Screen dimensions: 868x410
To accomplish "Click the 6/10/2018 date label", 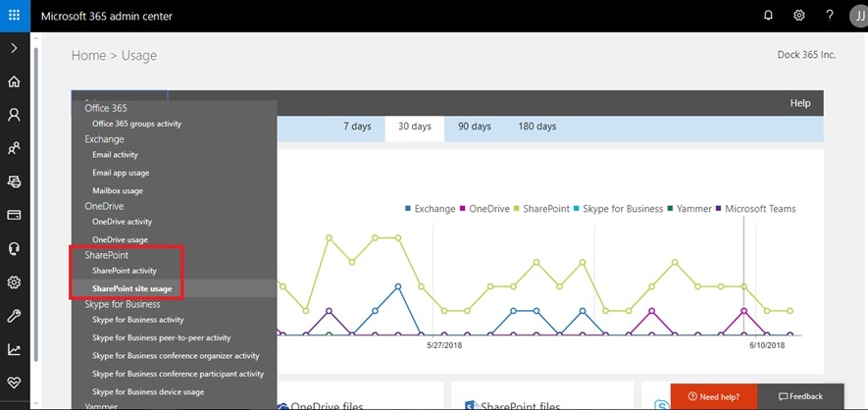I will coord(767,345).
